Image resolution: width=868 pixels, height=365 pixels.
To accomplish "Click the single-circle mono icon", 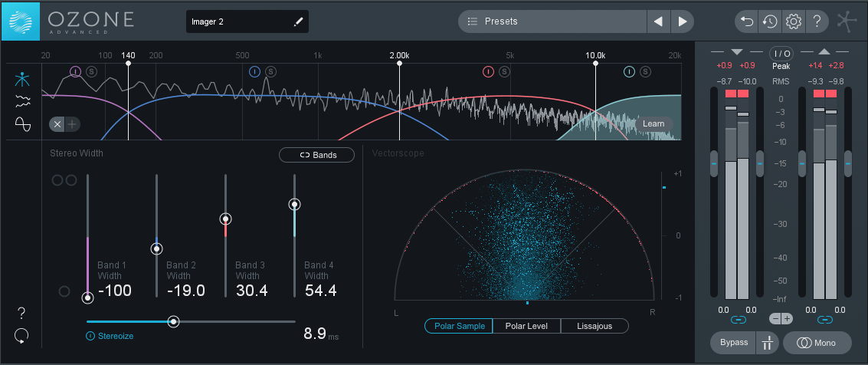I will 64,291.
